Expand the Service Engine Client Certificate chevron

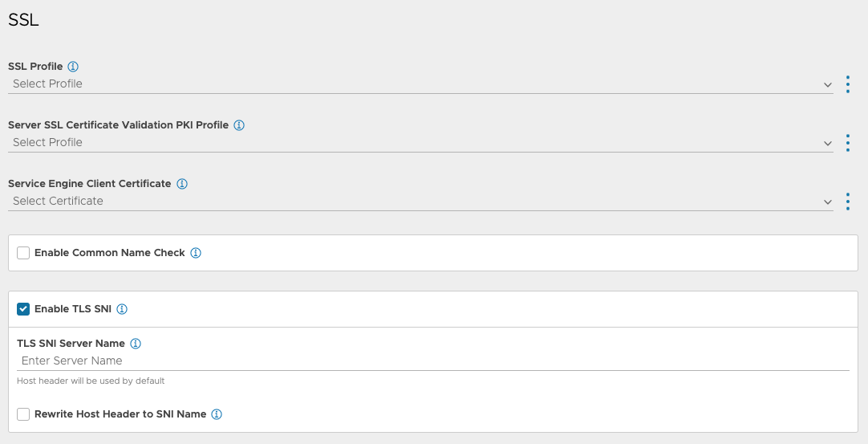828,202
